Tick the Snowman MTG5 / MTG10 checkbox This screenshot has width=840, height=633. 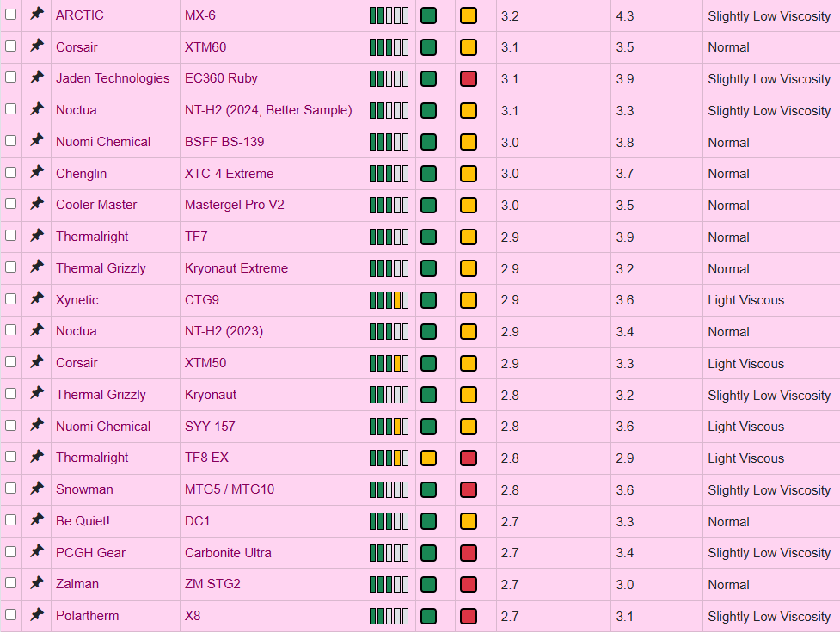coord(10,489)
